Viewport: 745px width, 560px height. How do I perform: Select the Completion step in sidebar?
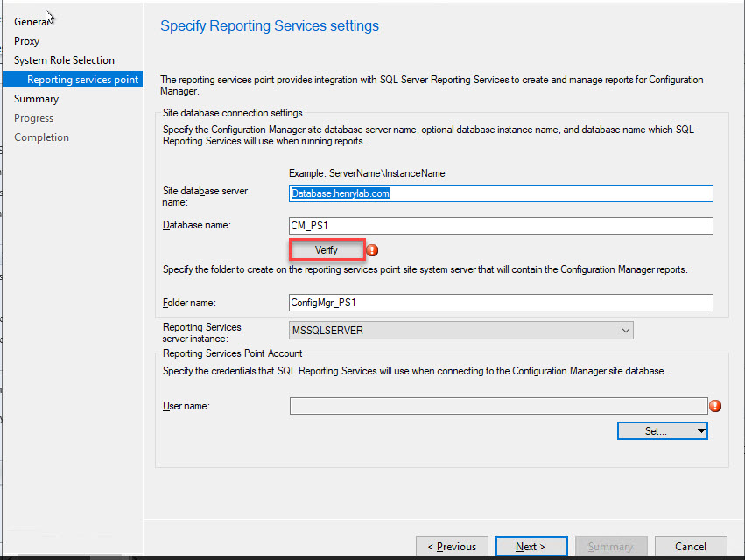(x=41, y=137)
